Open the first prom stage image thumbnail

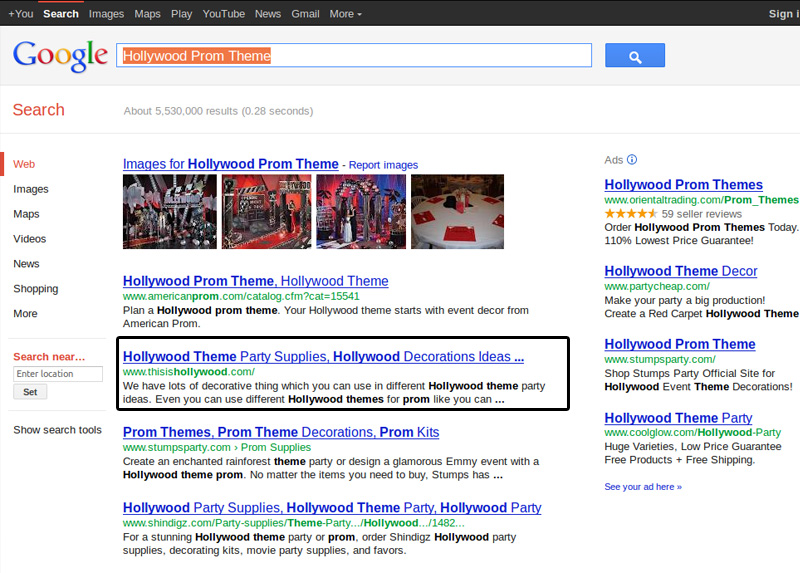pyautogui.click(x=170, y=212)
